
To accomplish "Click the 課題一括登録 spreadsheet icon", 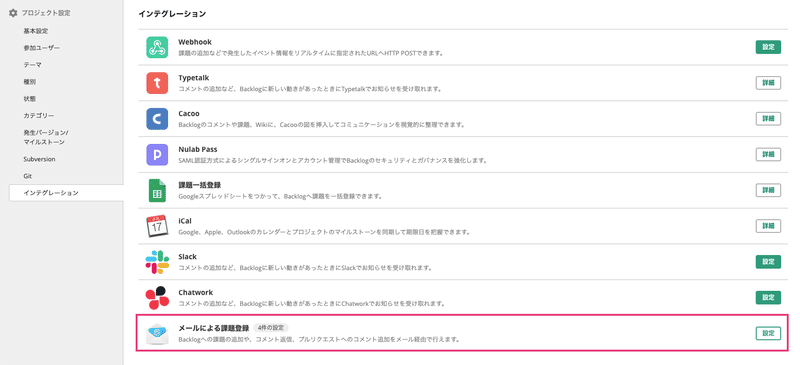I will click(157, 190).
